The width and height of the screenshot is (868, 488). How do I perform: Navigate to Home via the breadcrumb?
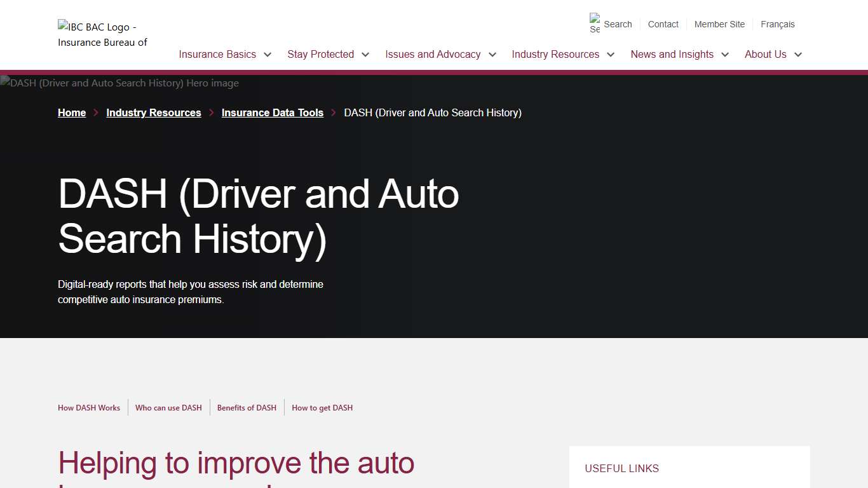(72, 112)
